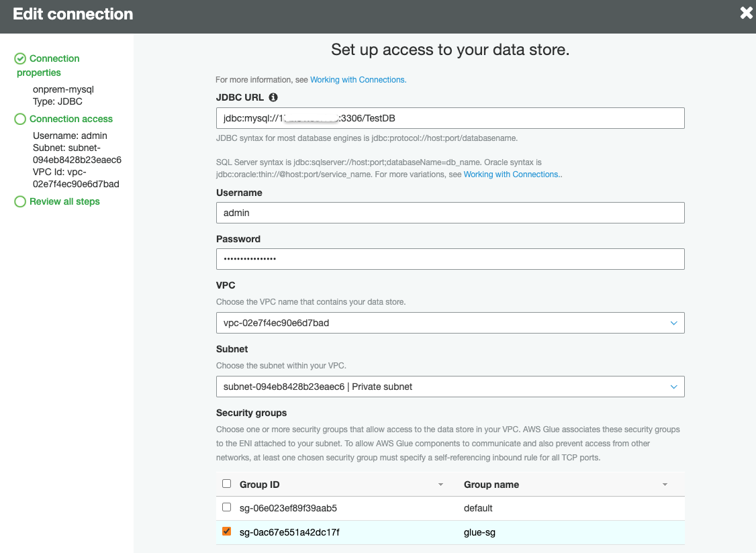
Task: Click the Connection access step circle icon
Action: pos(20,119)
